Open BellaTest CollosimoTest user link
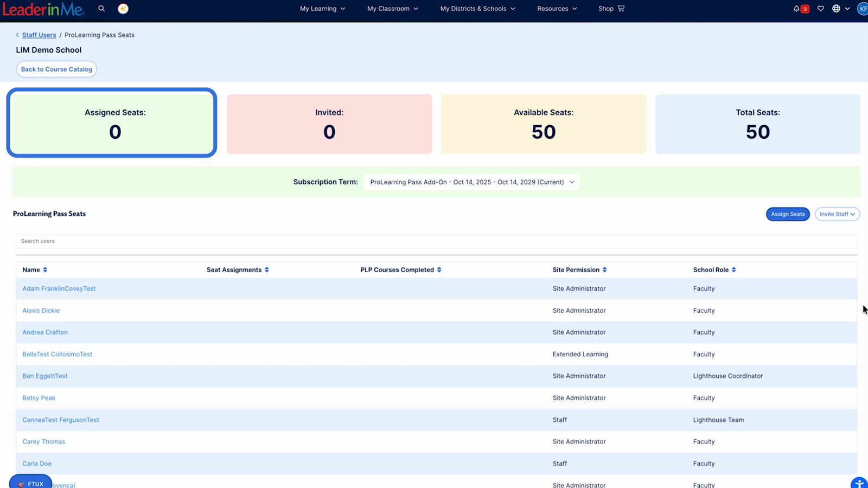 57,354
